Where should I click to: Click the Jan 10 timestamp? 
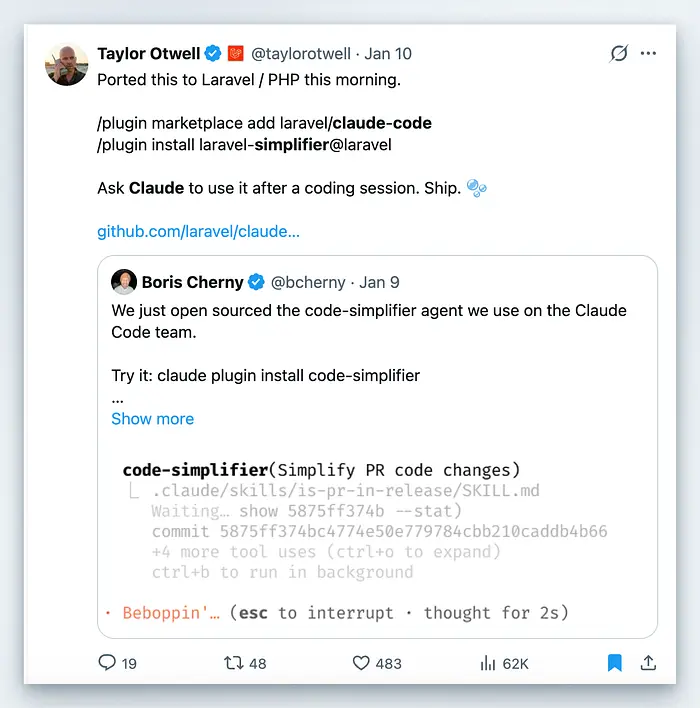(x=388, y=54)
